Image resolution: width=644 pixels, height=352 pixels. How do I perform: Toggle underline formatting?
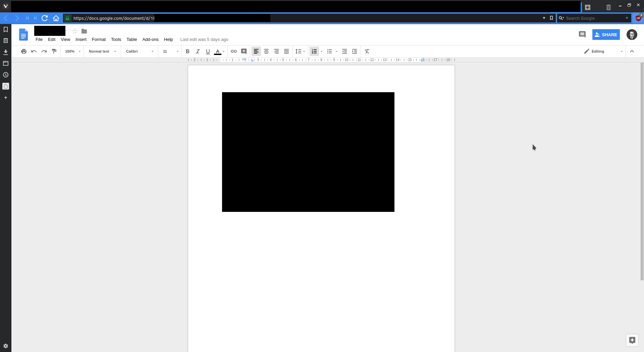208,51
